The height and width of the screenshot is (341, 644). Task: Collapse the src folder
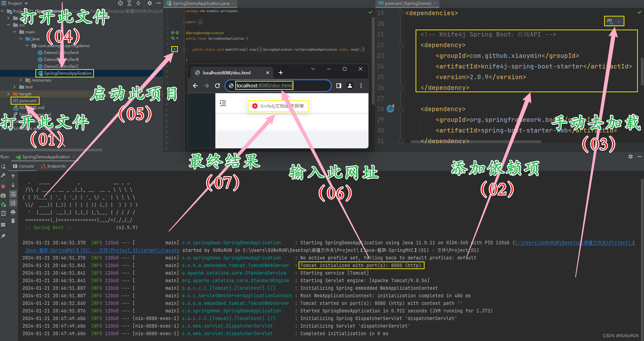[x=8, y=25]
